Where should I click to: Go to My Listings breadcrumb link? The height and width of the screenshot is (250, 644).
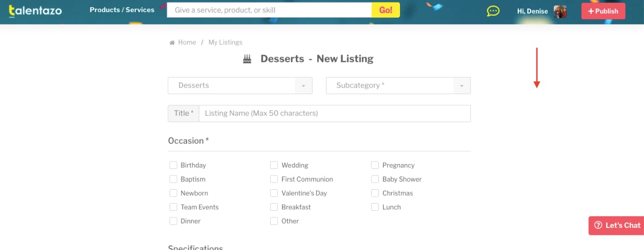tap(225, 42)
